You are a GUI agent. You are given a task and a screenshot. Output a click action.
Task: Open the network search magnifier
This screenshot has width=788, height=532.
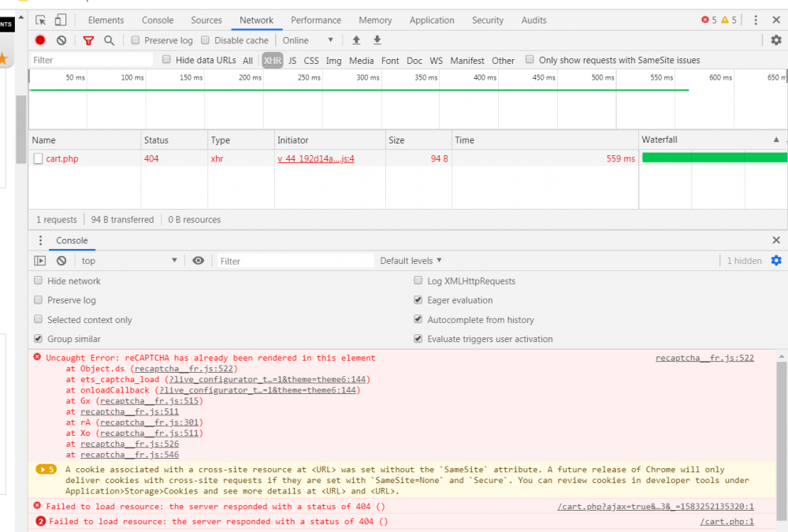point(109,40)
